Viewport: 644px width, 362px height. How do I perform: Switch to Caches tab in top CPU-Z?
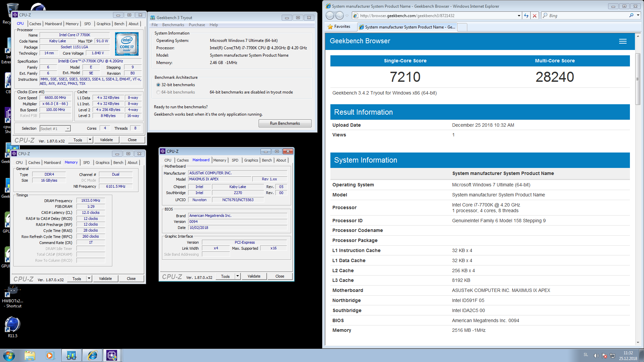click(x=35, y=24)
